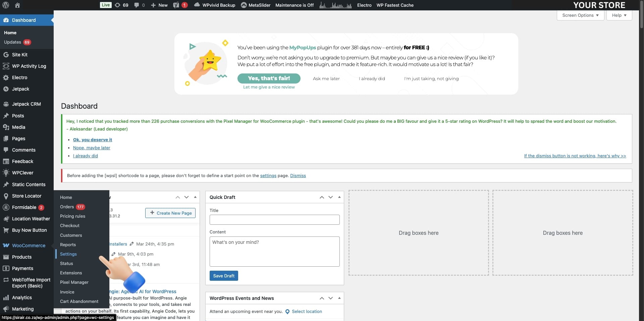Select the Jetpack icon in sidebar
Screen dimensions: 644x321
[x=6, y=89]
